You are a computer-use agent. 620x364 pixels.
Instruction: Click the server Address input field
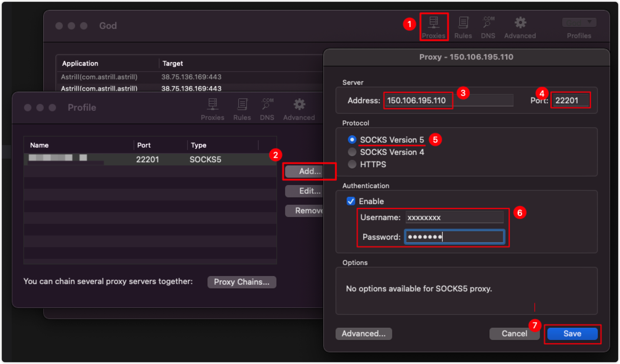[448, 101]
